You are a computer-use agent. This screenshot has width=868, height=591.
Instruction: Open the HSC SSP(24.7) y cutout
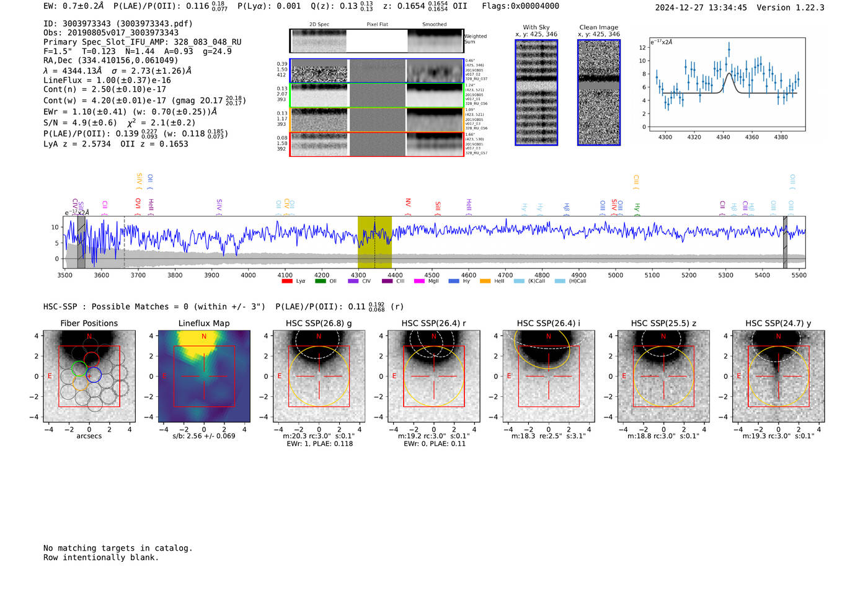[x=779, y=376]
